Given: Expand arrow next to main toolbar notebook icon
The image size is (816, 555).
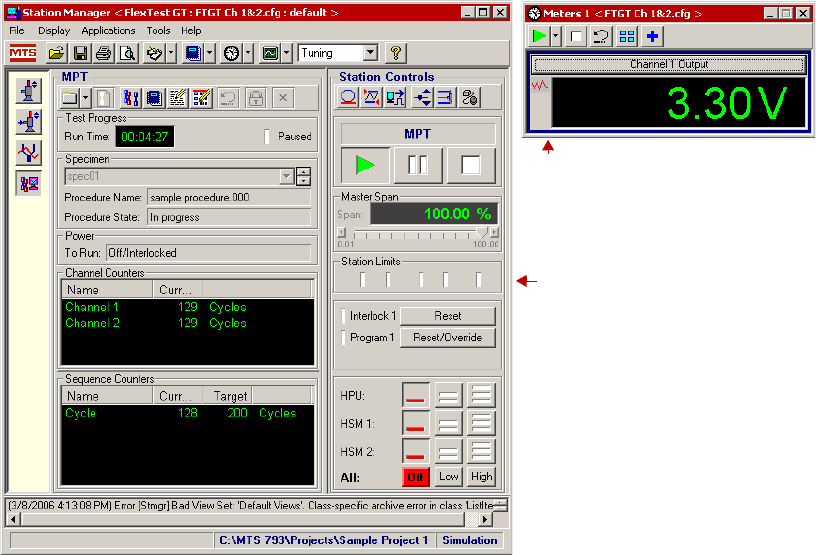Looking at the screenshot, I should pos(209,53).
